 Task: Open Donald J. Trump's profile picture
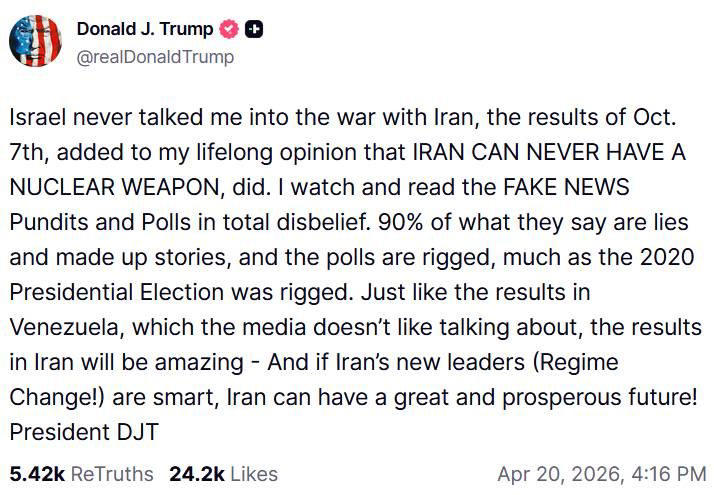37,42
